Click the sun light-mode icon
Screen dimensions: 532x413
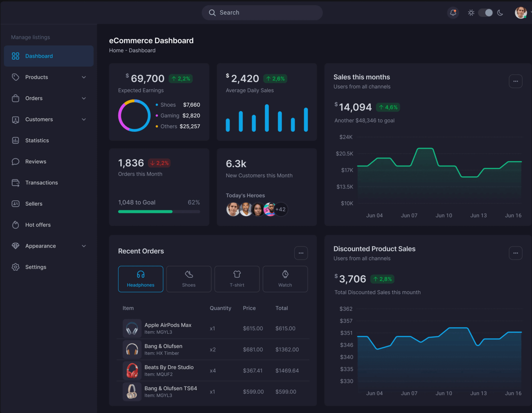click(471, 13)
